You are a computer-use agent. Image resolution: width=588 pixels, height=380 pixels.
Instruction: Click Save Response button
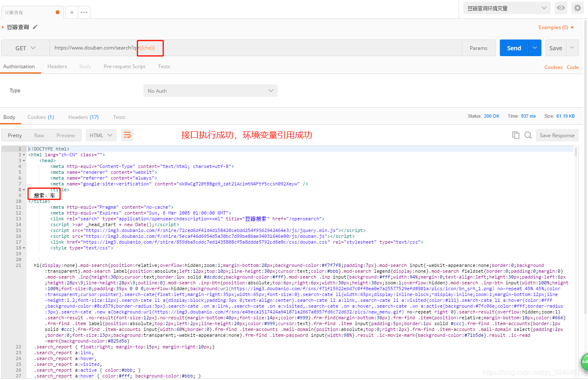click(557, 135)
